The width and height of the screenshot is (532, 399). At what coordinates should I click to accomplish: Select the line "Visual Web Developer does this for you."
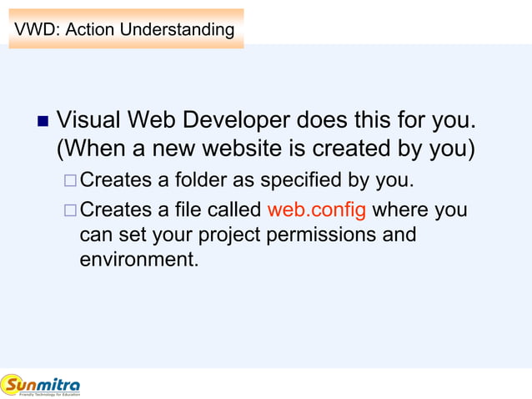click(x=266, y=120)
